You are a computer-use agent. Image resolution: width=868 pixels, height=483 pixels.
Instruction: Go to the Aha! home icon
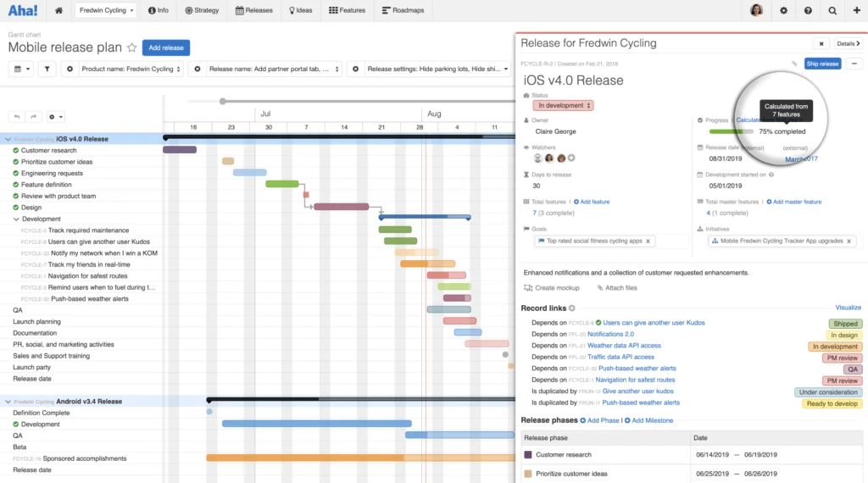[58, 10]
